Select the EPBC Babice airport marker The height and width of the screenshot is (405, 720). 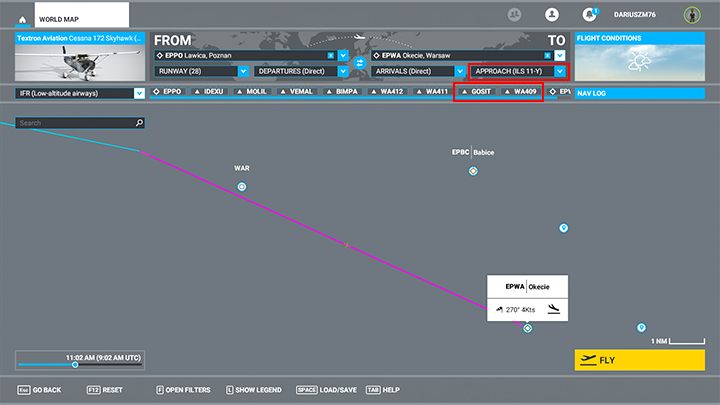[x=473, y=171]
